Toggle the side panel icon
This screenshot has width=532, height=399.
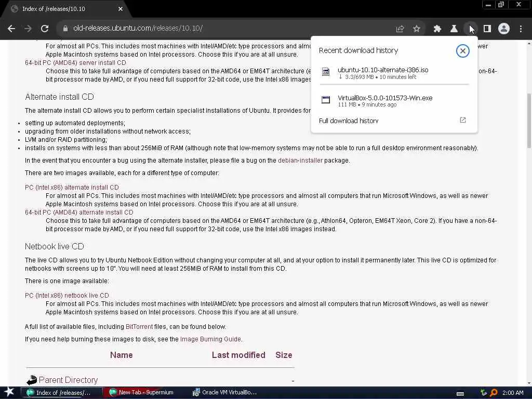(487, 29)
